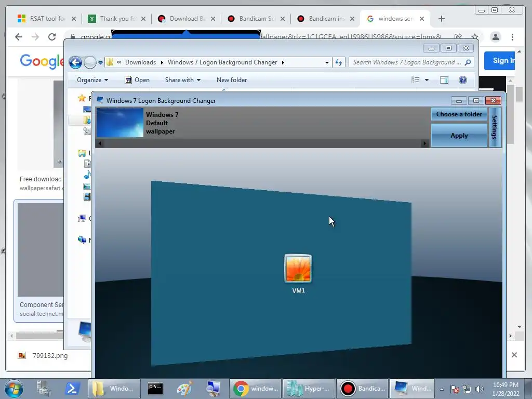Viewport: 532px width, 399px height.
Task: Open the vertical Settings tab
Action: point(495,127)
